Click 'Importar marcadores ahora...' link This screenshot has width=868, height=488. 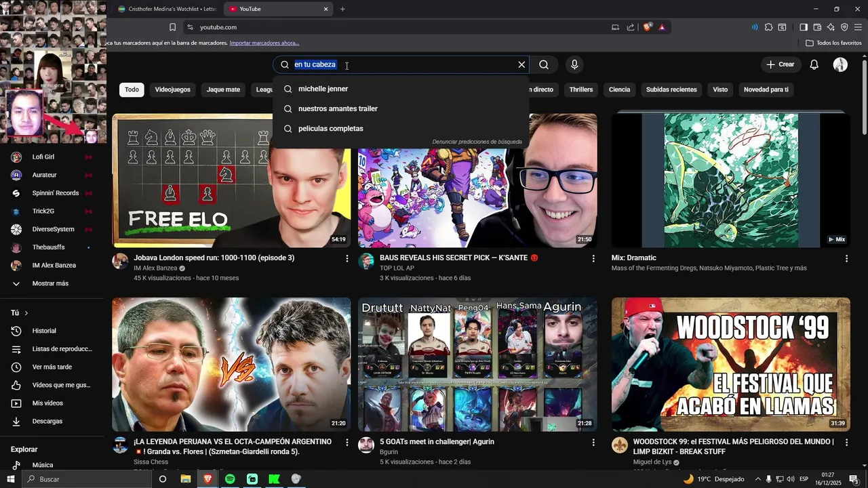point(264,43)
